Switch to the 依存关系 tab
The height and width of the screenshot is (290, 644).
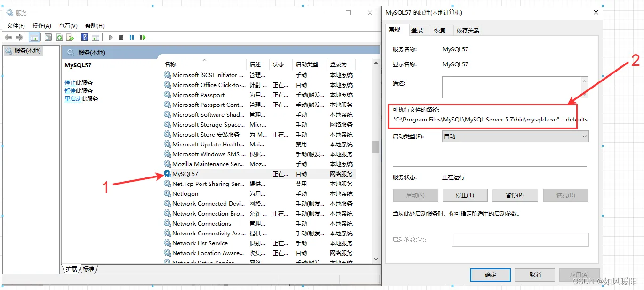(467, 30)
